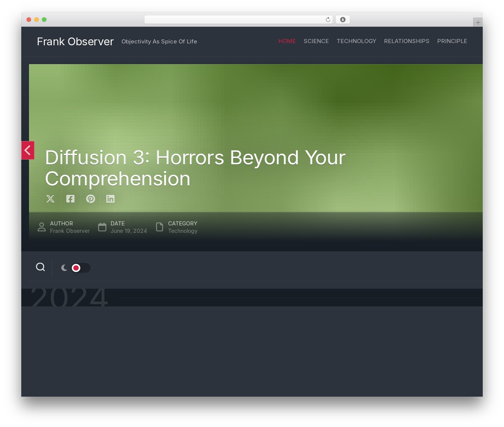Open author Frank Observer link
The image size is (504, 427).
point(70,231)
